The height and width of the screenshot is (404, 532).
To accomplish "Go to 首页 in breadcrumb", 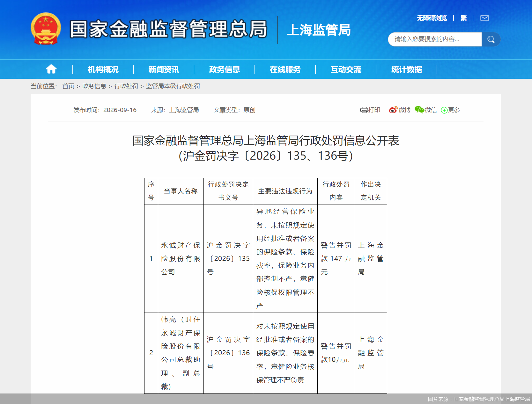I will pos(68,86).
